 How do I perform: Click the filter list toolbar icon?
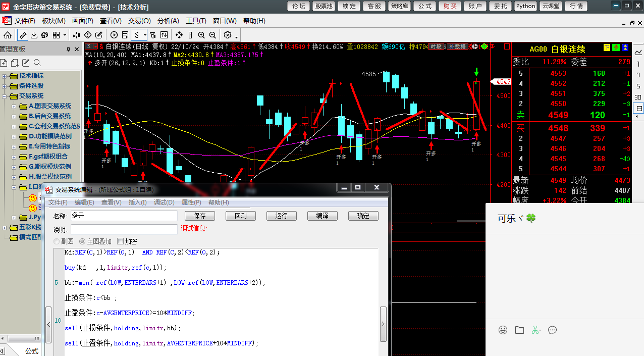point(153,35)
